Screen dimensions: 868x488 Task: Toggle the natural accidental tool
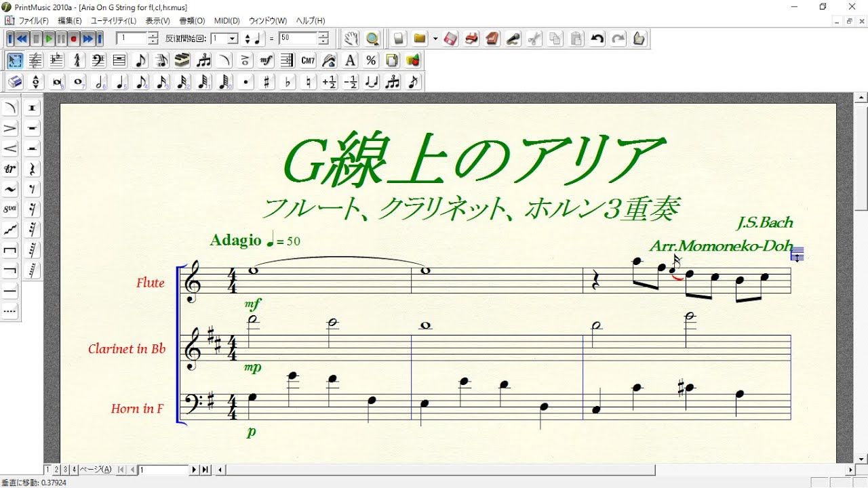pos(309,83)
